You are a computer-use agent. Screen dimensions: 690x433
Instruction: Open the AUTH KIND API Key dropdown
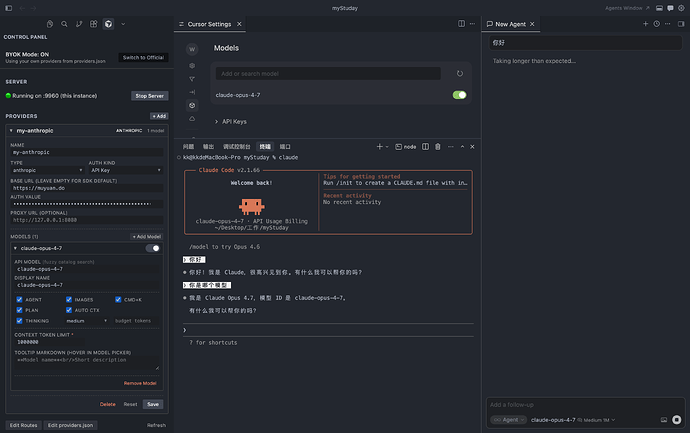125,170
